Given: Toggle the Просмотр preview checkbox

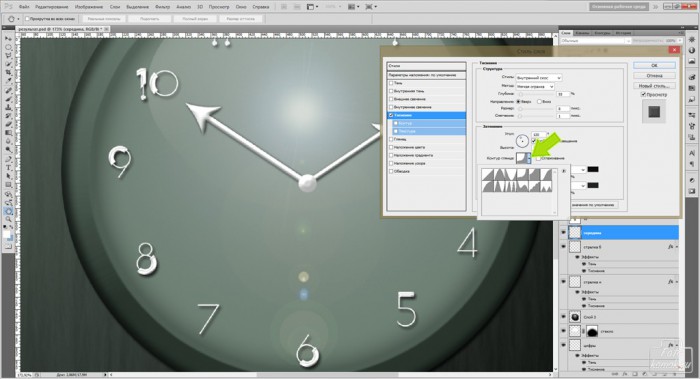Looking at the screenshot, I should tap(643, 94).
